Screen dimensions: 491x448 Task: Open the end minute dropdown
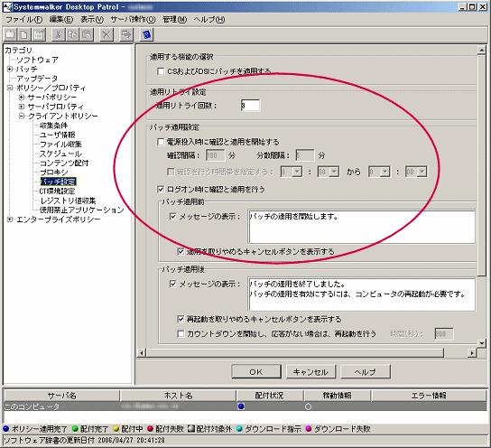422,172
